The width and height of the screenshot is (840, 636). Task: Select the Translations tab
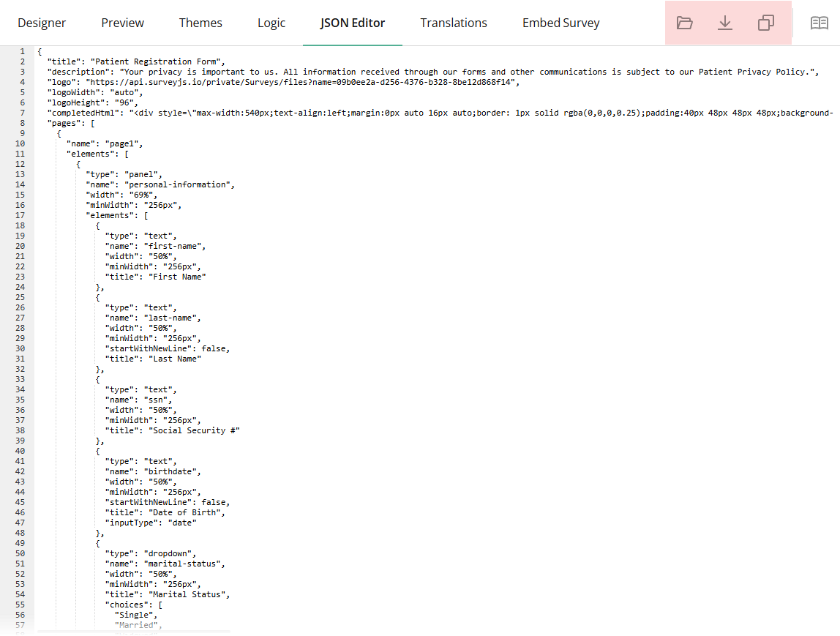[x=454, y=23]
